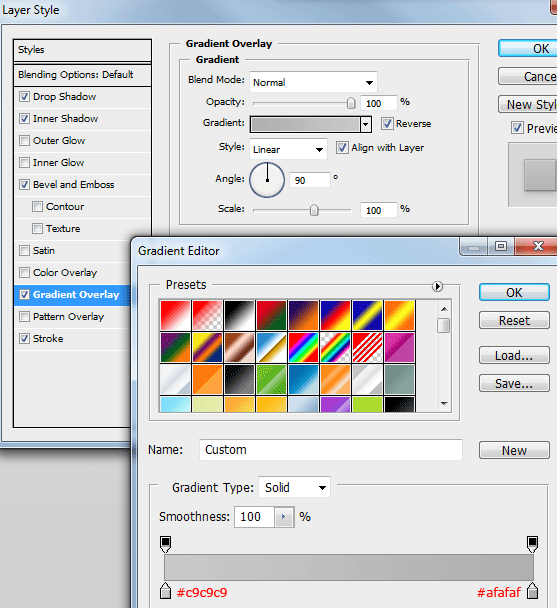Viewport: 557px width, 608px height.
Task: Select the red-to-green gradient preset
Action: pos(272,315)
